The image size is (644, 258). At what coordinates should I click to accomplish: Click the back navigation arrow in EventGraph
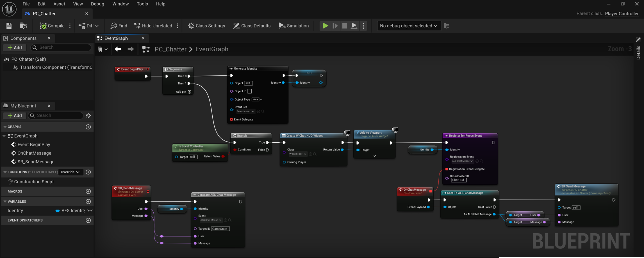click(x=118, y=49)
